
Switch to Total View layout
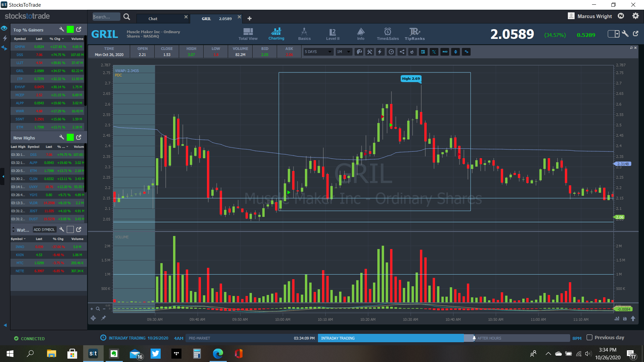tap(248, 34)
